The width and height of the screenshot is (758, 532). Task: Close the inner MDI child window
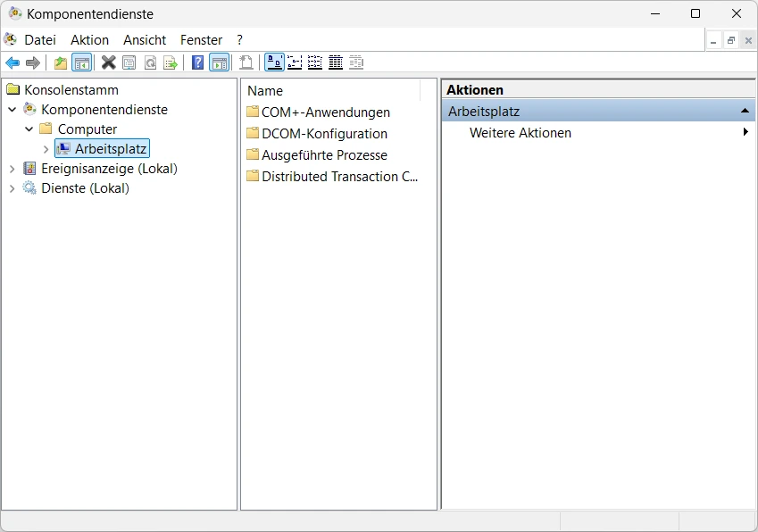pos(748,40)
